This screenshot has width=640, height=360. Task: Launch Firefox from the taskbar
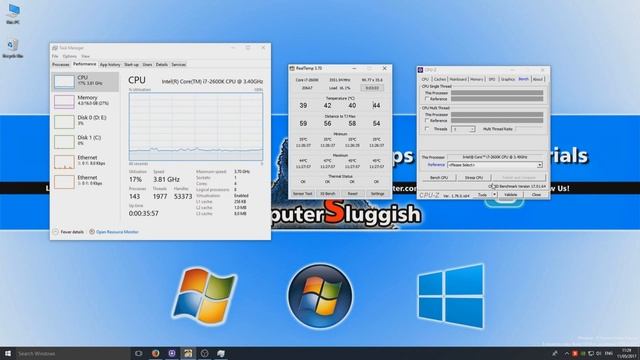coord(156,353)
